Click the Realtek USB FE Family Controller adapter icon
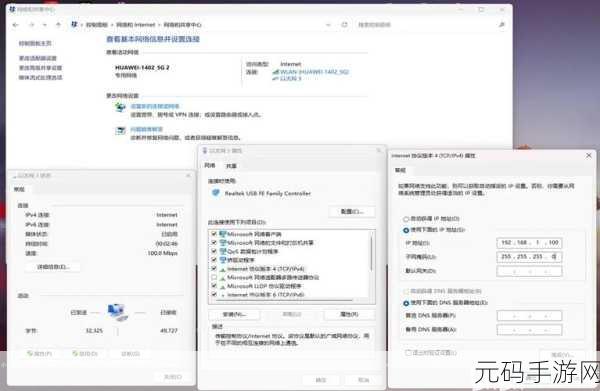This screenshot has height=391, width=600. pyautogui.click(x=215, y=193)
